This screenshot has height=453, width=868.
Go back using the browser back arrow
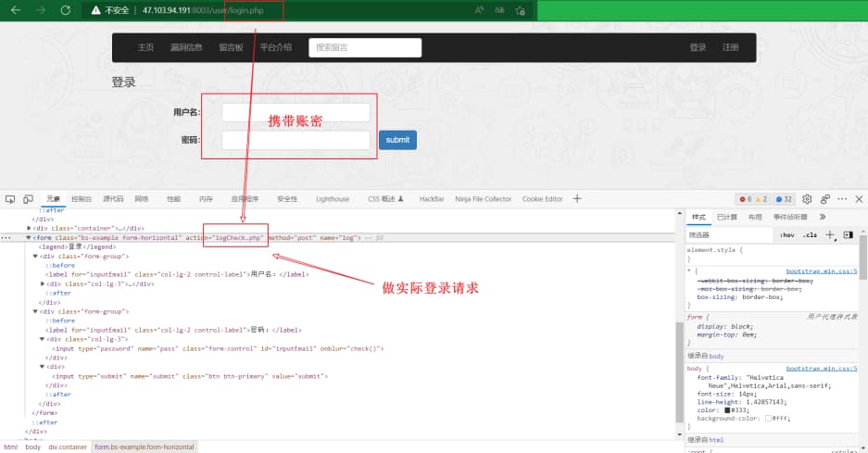point(16,10)
